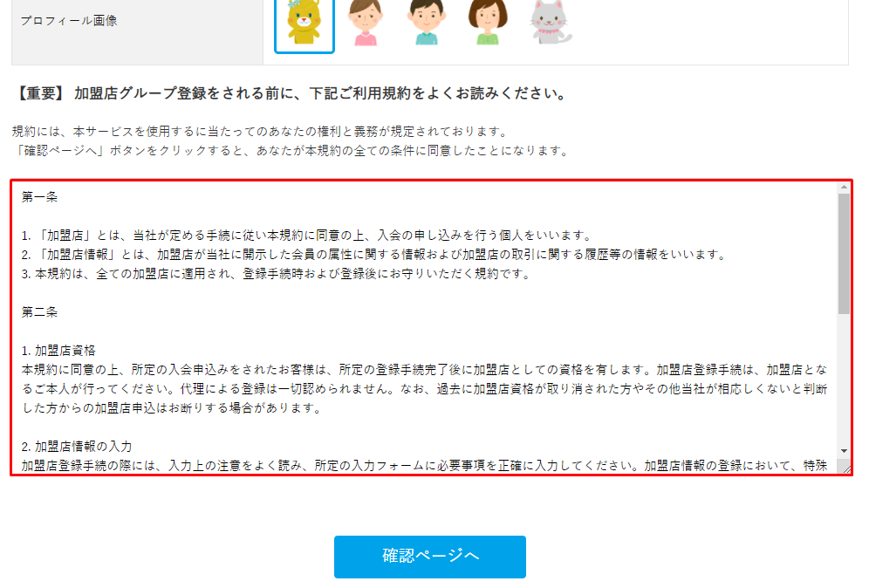Screen dimensions: 869x588
Task: Click the 「加盟店情報」とは clause line
Action: tap(373, 255)
